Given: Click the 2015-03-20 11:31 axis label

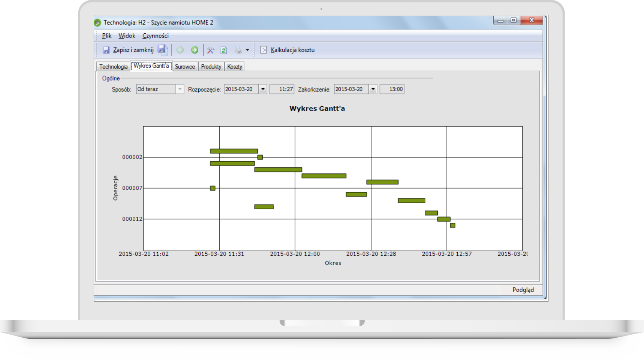Looking at the screenshot, I should click(x=219, y=254).
